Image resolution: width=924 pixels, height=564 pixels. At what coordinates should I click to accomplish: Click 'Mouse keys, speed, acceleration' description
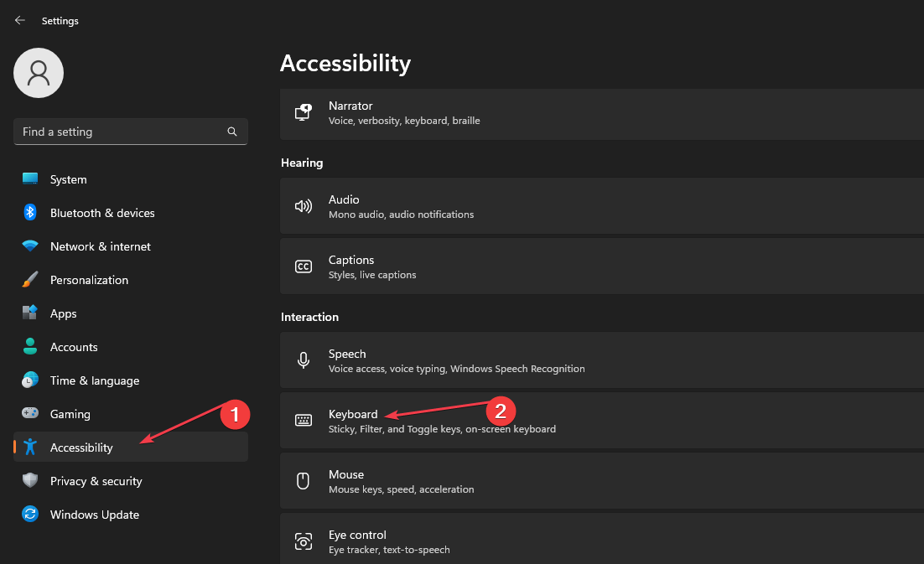point(402,489)
